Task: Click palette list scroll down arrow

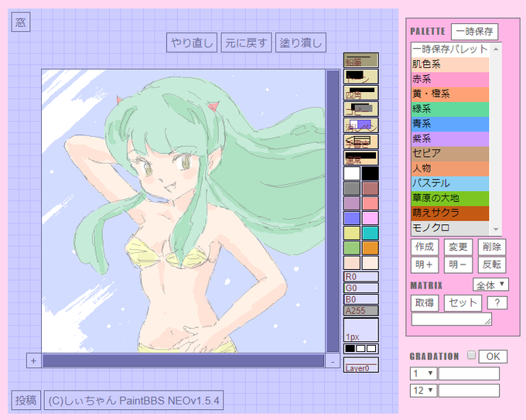Action: click(496, 230)
